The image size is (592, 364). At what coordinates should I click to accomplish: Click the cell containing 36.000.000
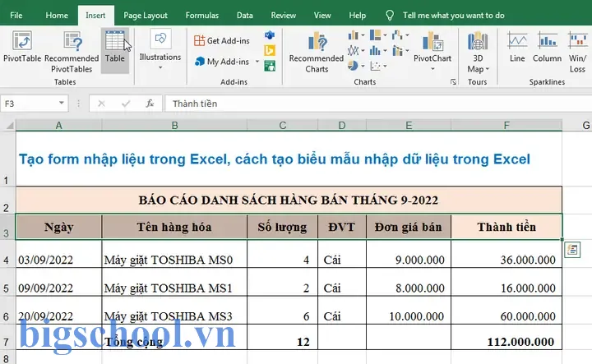click(x=506, y=254)
